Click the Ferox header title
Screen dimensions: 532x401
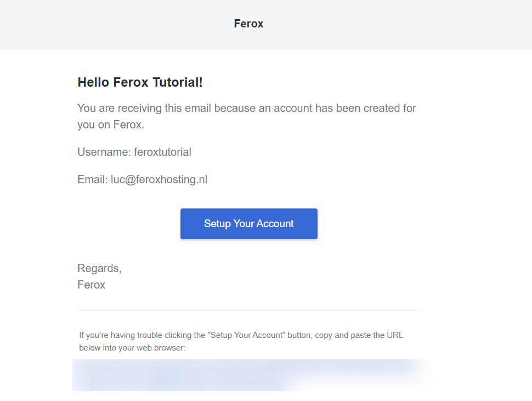[x=248, y=24]
